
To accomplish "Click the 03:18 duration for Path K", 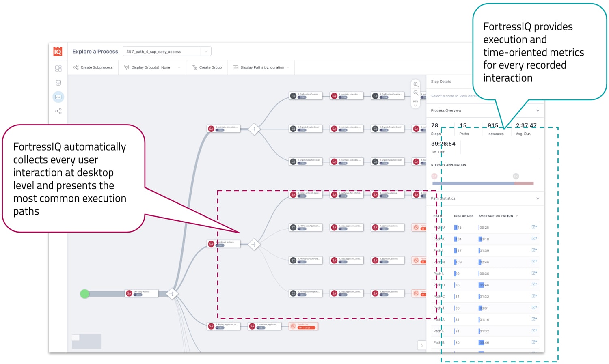I will [x=484, y=239].
